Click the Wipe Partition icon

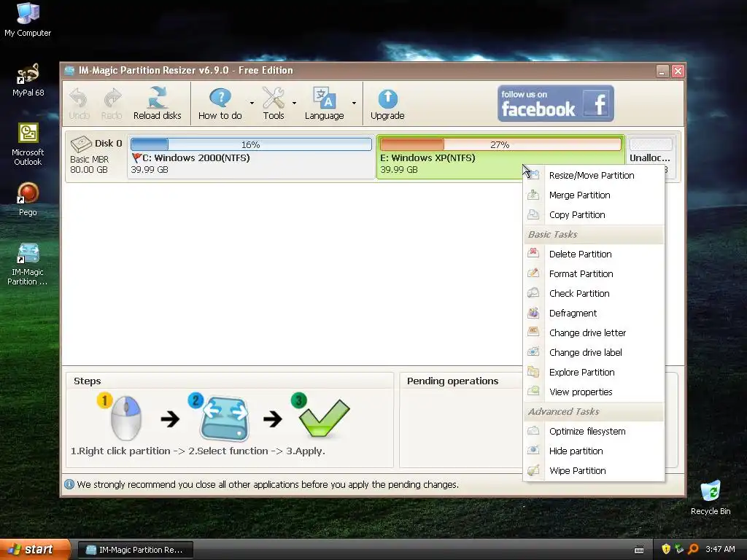point(533,470)
